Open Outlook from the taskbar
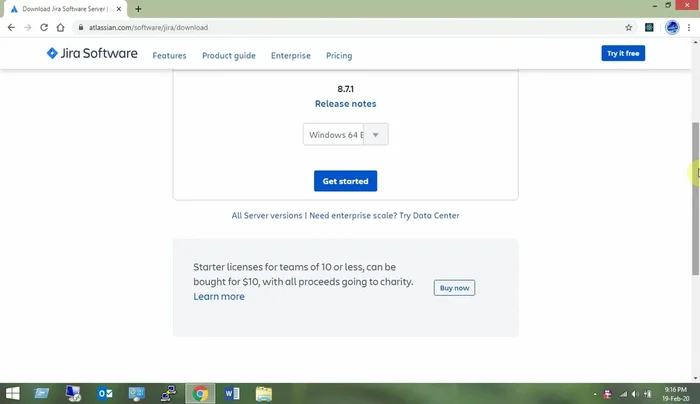700x404 pixels. (105, 393)
